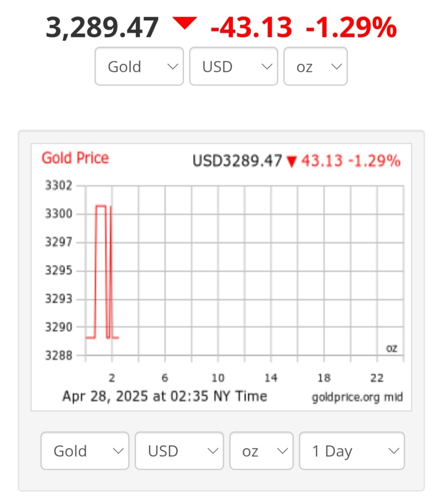Image resolution: width=441 pixels, height=504 pixels.
Task: Expand the top oz unit dropdown
Action: (x=315, y=66)
